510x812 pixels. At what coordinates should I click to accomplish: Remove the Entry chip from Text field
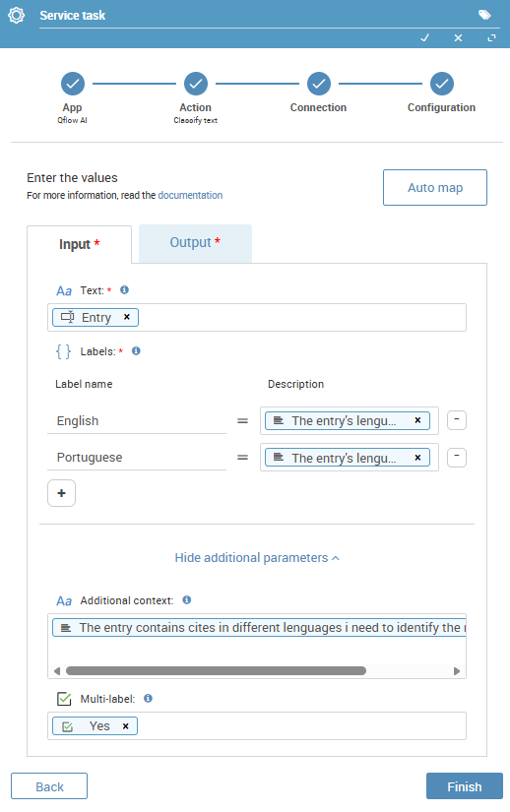(x=126, y=317)
